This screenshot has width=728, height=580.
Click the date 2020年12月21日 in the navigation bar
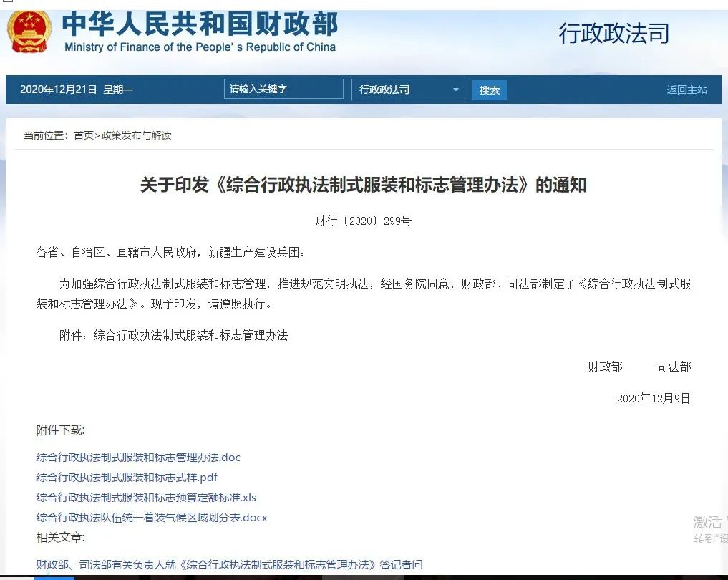(x=58, y=90)
